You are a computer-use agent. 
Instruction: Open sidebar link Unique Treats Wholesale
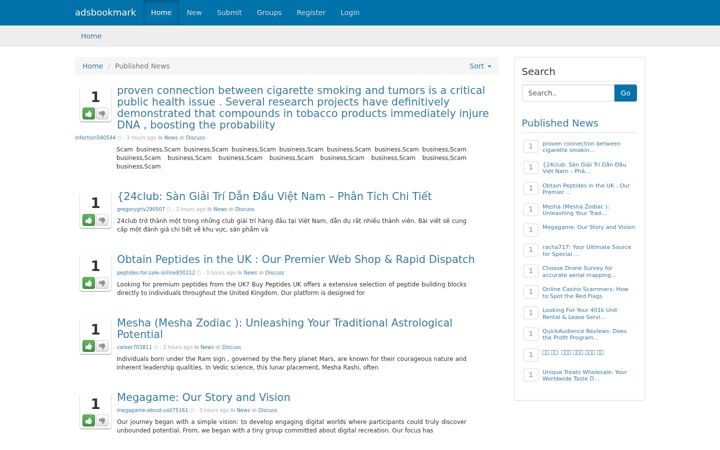(x=585, y=375)
